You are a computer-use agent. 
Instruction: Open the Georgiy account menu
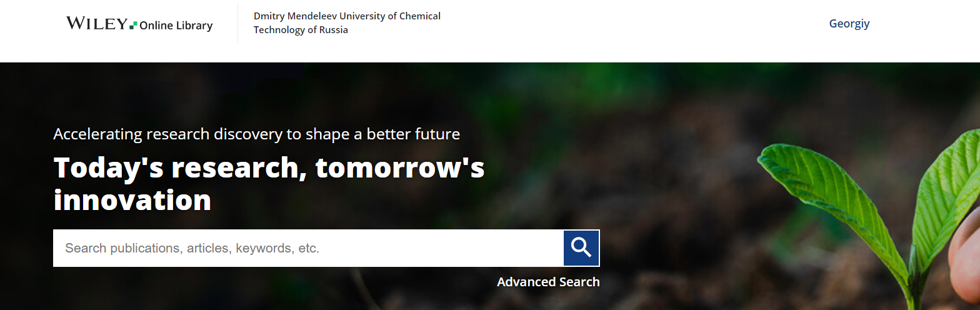point(849,24)
